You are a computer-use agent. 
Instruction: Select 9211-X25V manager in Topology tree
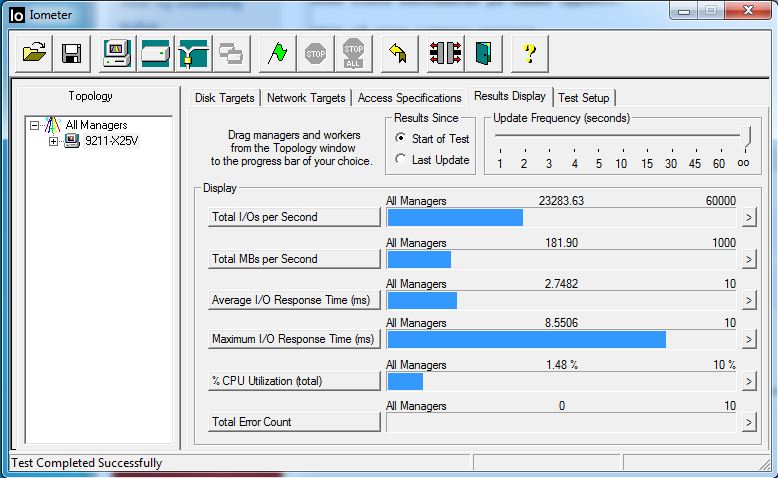click(111, 141)
